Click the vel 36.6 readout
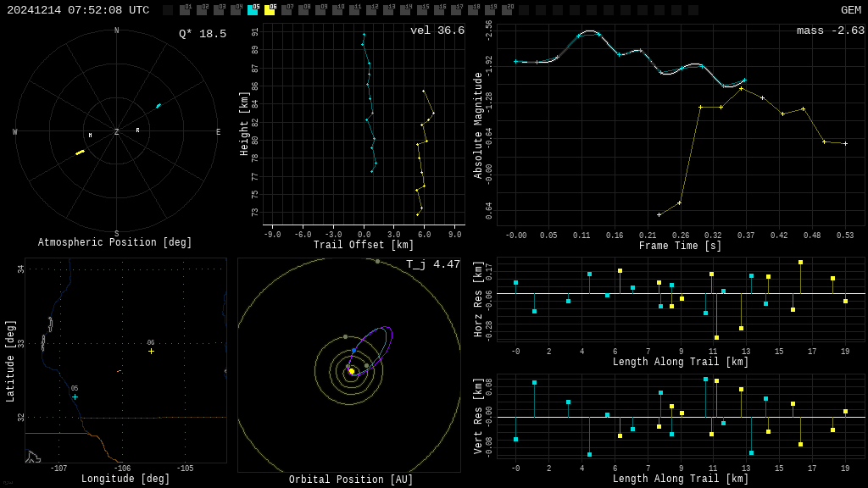The width and height of the screenshot is (868, 488). point(437,30)
